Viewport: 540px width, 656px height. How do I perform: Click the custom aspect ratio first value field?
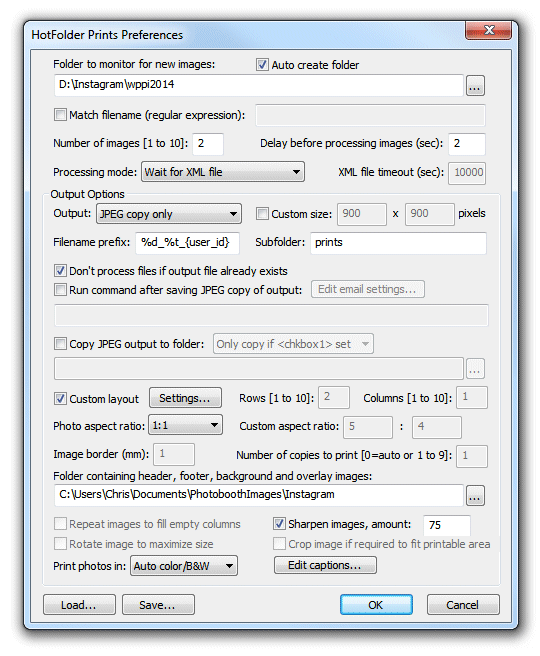[368, 427]
